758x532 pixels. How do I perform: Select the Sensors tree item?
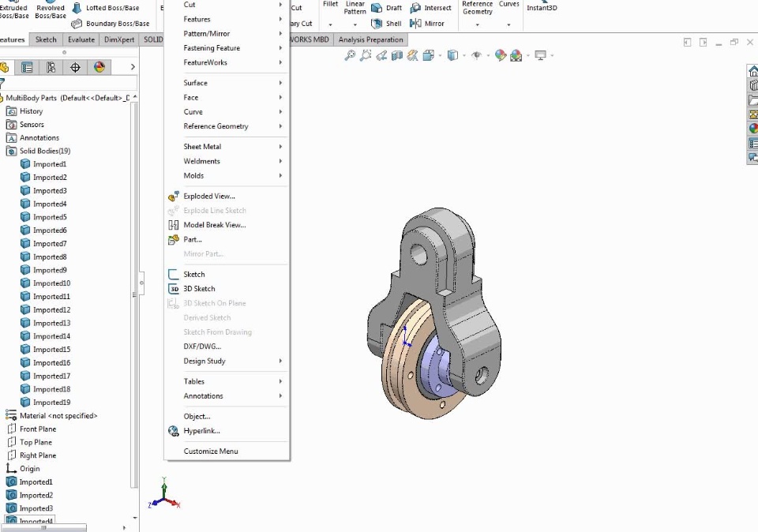[x=25, y=125]
